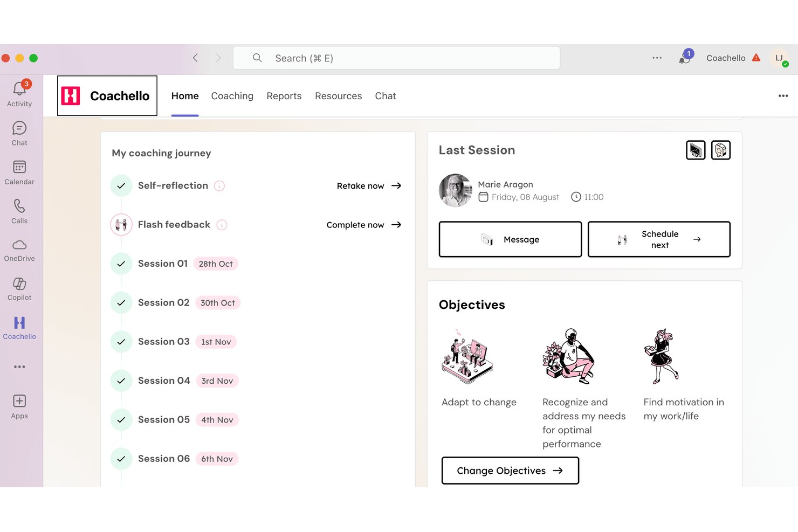Click the 6th Nov date badge
The height and width of the screenshot is (532, 798).
pyautogui.click(x=217, y=459)
